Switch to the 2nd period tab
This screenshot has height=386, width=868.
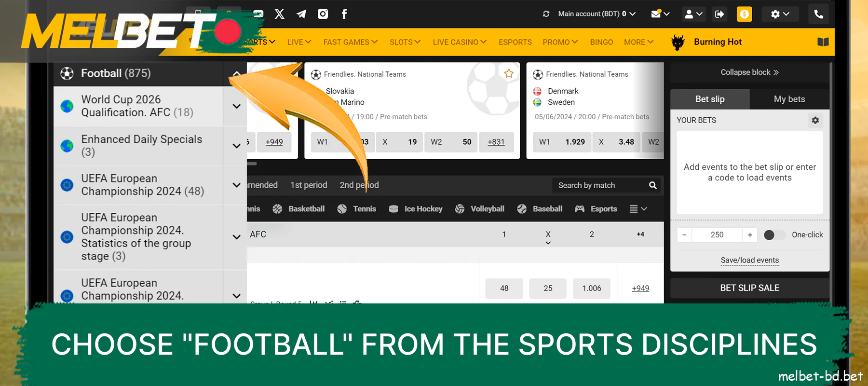coord(359,185)
